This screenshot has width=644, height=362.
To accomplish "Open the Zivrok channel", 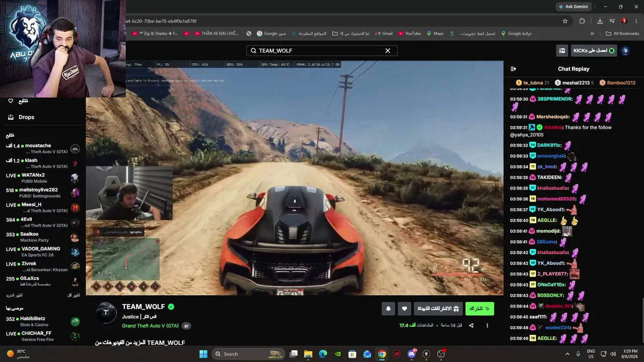I will [43, 266].
